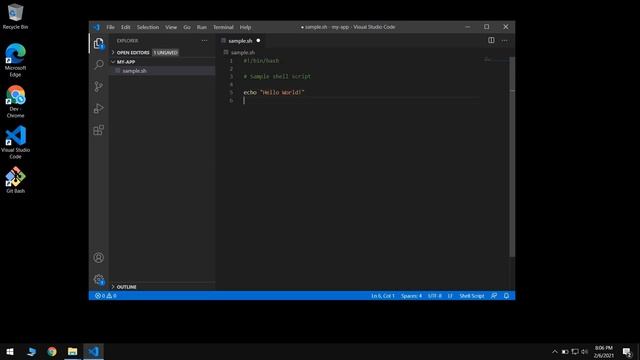Click the LF end-of-line status item

(x=450, y=296)
